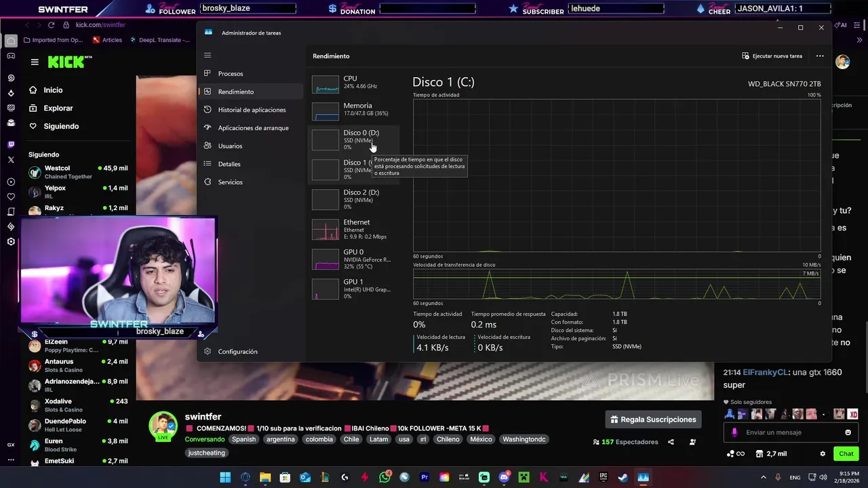This screenshot has width=868, height=488.
Task: Open the three-dot more options menu in Task Manager
Action: (x=820, y=56)
